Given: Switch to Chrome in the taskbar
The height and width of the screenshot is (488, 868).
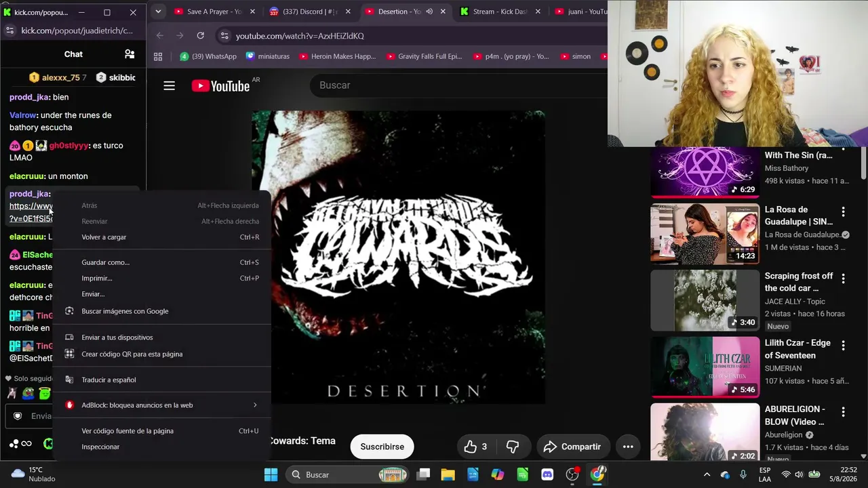Looking at the screenshot, I should (x=597, y=474).
